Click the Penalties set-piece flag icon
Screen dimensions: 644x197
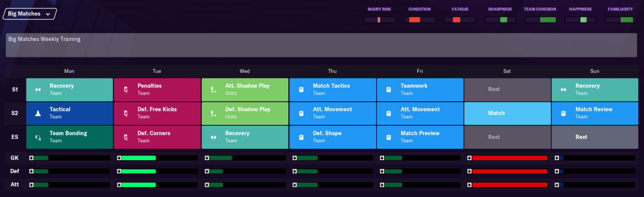click(x=125, y=90)
